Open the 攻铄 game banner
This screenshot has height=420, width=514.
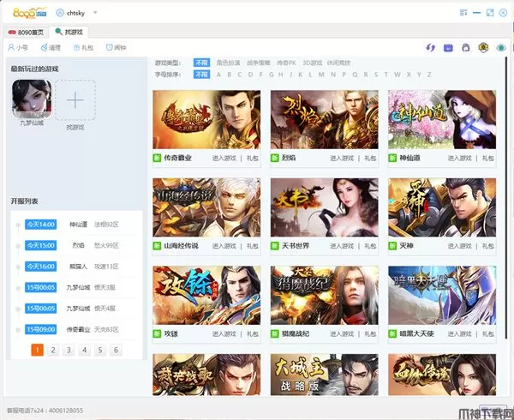coord(206,296)
